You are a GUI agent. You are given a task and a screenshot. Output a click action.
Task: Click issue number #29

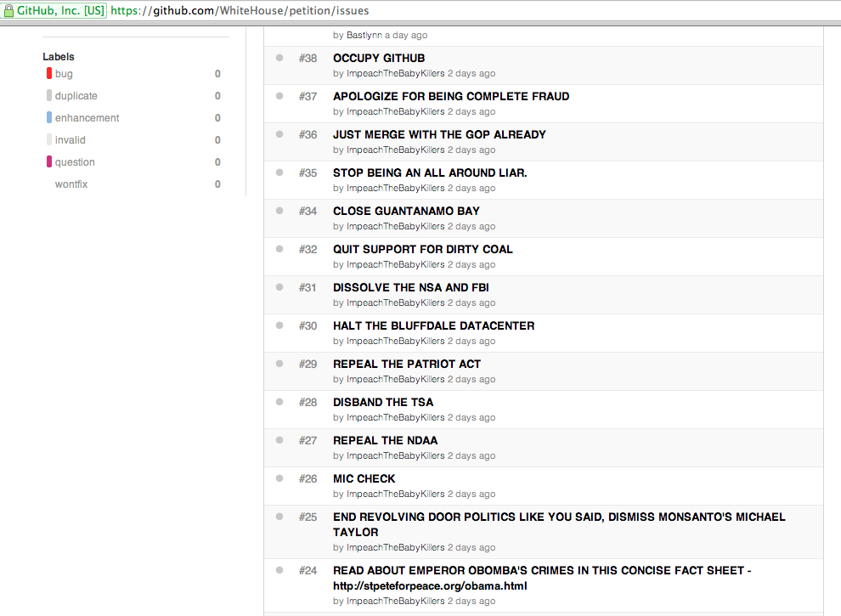tap(308, 364)
